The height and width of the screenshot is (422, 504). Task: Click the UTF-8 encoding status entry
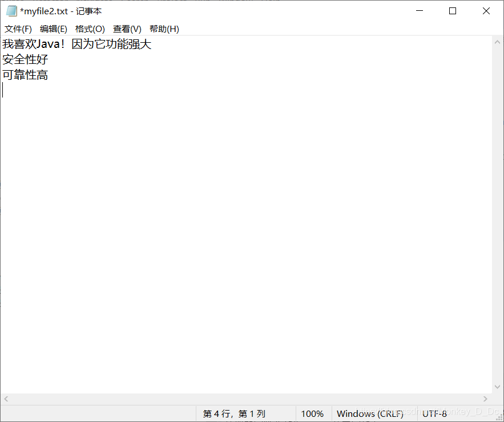pyautogui.click(x=434, y=413)
